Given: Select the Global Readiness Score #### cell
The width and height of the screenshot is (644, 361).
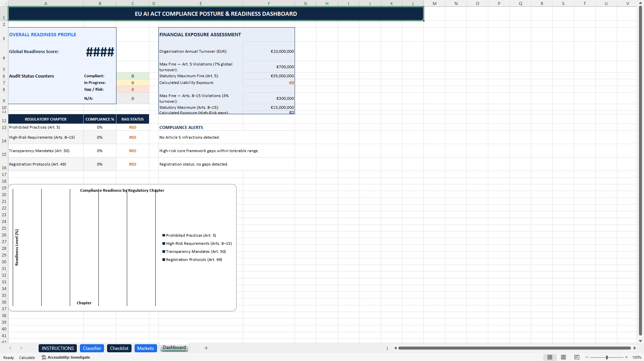Looking at the screenshot, I should (x=100, y=51).
